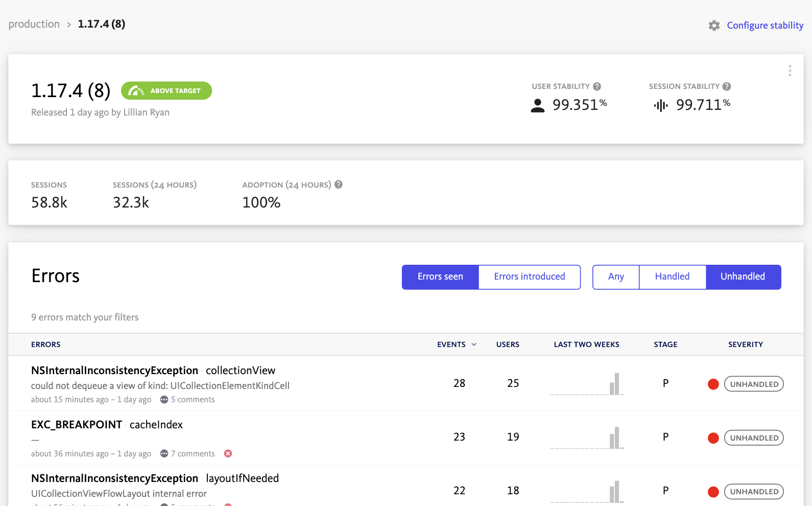Select the Unhandled filter
812x506 pixels.
743,277
